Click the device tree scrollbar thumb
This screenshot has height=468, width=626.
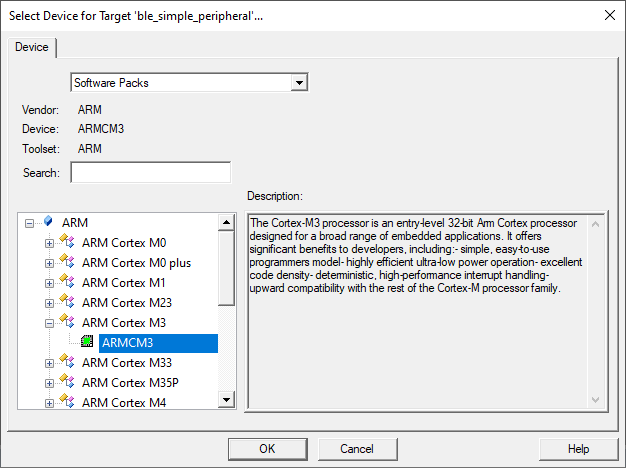pyautogui.click(x=226, y=268)
